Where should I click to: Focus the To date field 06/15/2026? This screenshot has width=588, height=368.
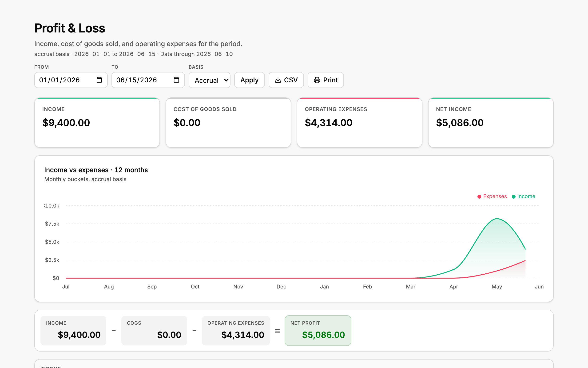148,80
